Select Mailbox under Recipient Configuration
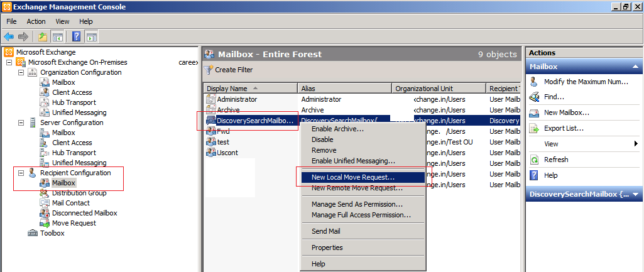Image resolution: width=644 pixels, height=272 pixels. click(x=63, y=183)
